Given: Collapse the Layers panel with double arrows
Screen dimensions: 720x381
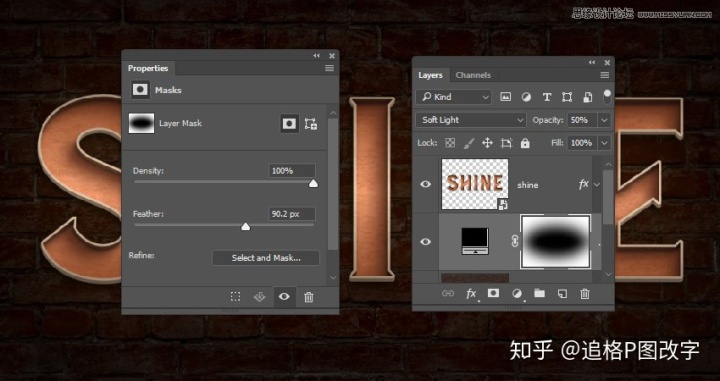Looking at the screenshot, I should point(592,62).
